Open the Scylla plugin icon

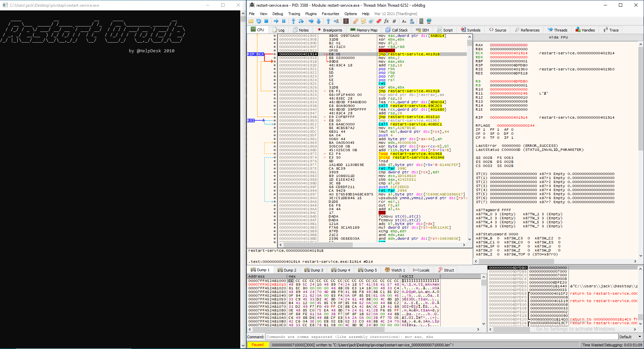[x=346, y=21]
